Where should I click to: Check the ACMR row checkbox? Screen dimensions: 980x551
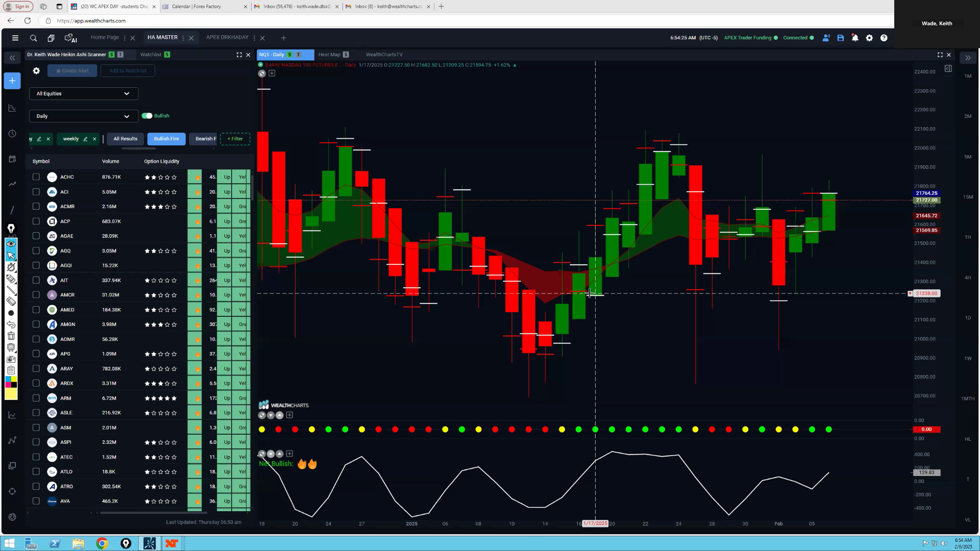(36, 207)
